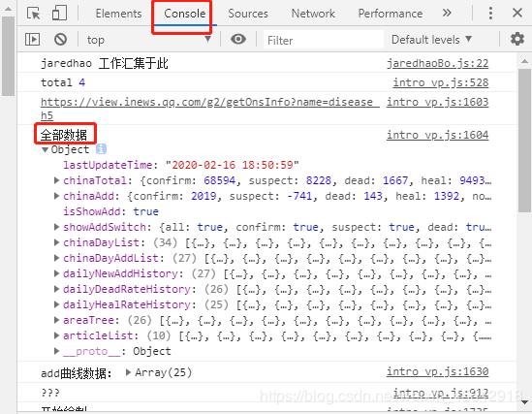Open source link intro_vp.js:1630

click(x=438, y=371)
